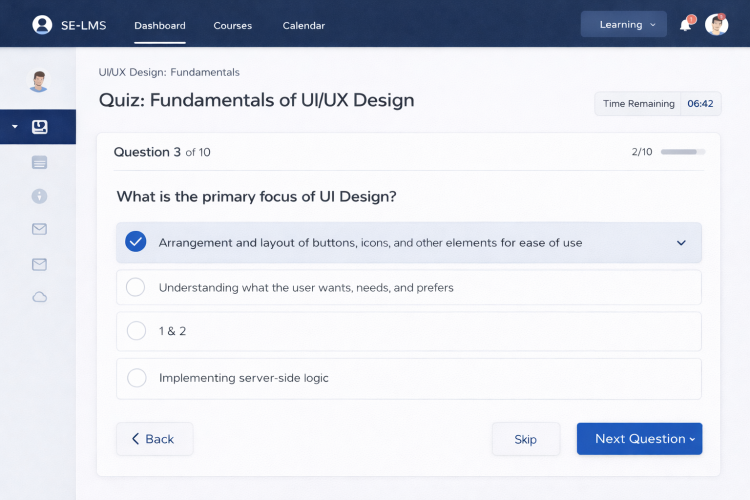750x500 pixels.
Task: Collapse the sidebar triangle arrow
Action: pos(15,127)
